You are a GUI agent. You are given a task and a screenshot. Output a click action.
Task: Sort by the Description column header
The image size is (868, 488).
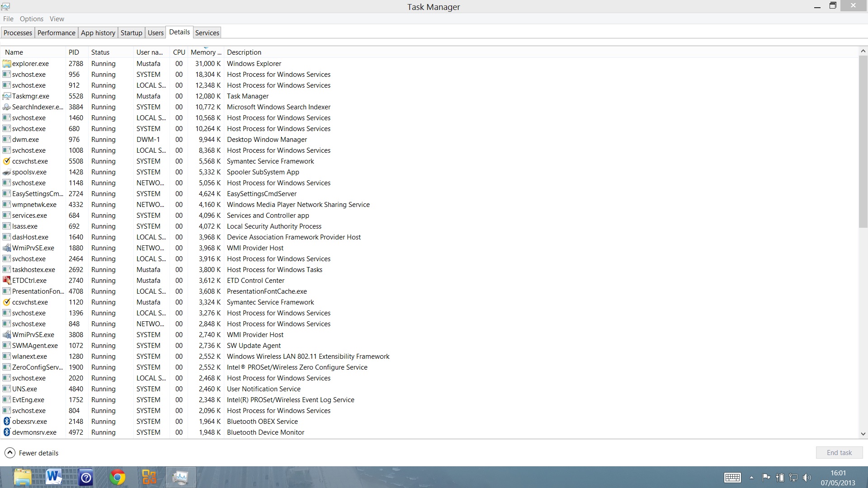point(540,52)
